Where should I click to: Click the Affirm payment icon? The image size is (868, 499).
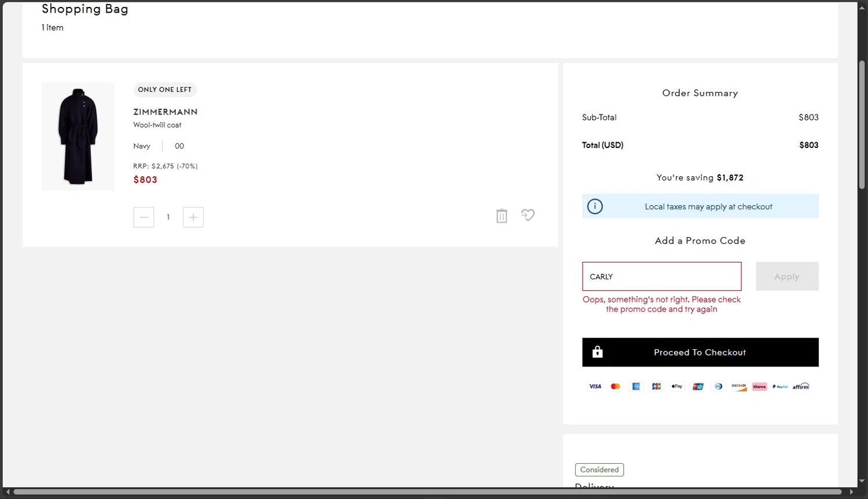[801, 386]
